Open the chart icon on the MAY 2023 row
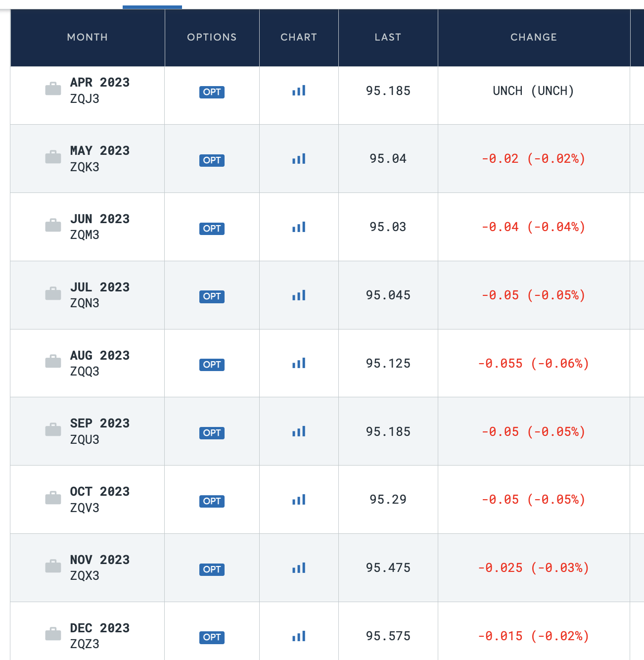Image resolution: width=644 pixels, height=660 pixels. [x=298, y=159]
